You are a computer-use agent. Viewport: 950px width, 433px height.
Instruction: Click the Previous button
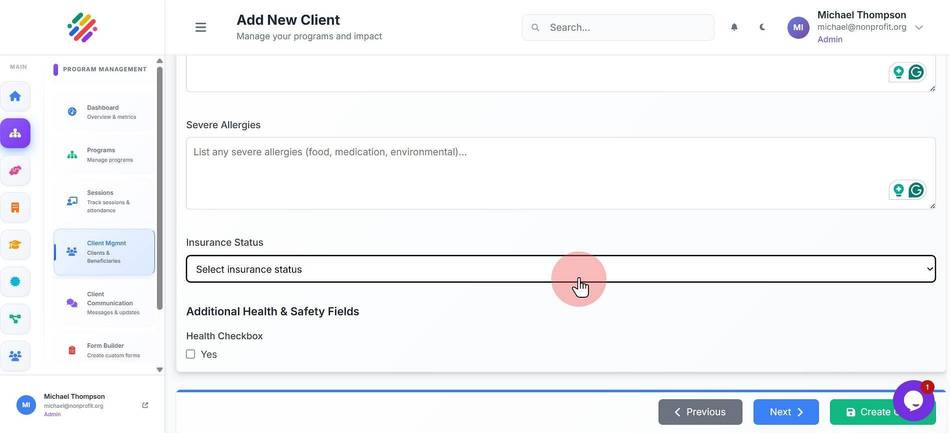click(x=700, y=412)
